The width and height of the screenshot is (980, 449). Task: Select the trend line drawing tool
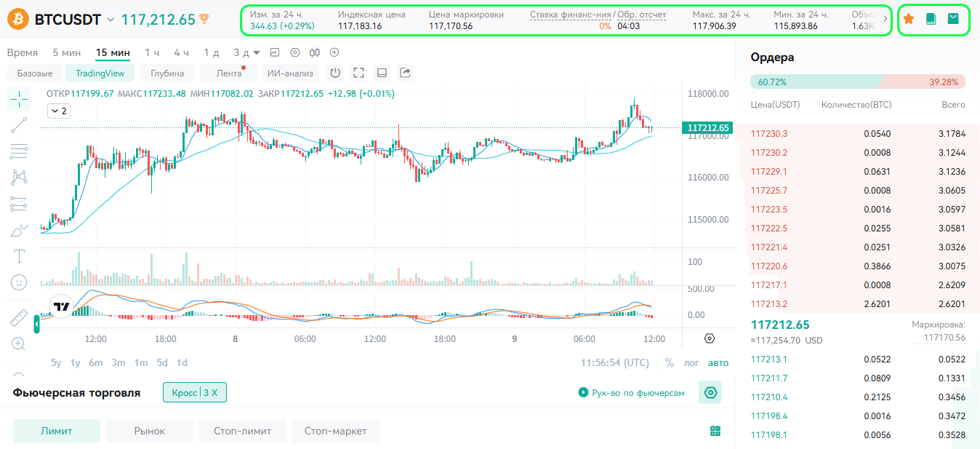(x=19, y=125)
